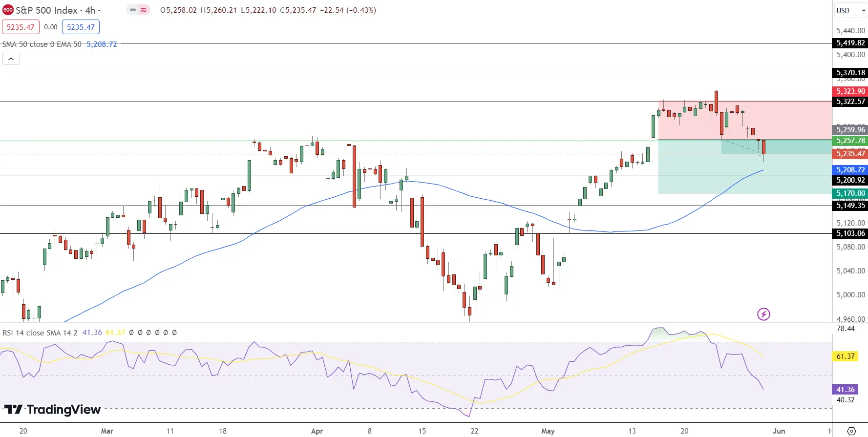Viewport: 868px width, 437px height.
Task: Click the green 5,170.00 target price label
Action: click(x=850, y=193)
